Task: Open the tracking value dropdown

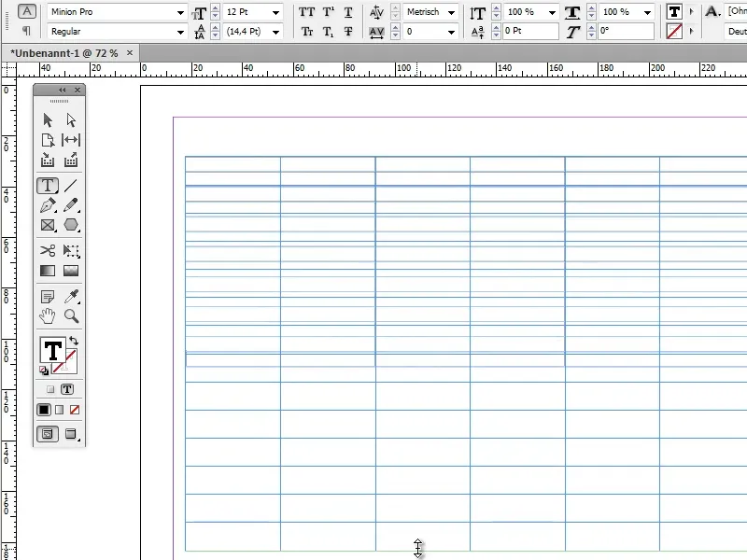Action: point(451,32)
